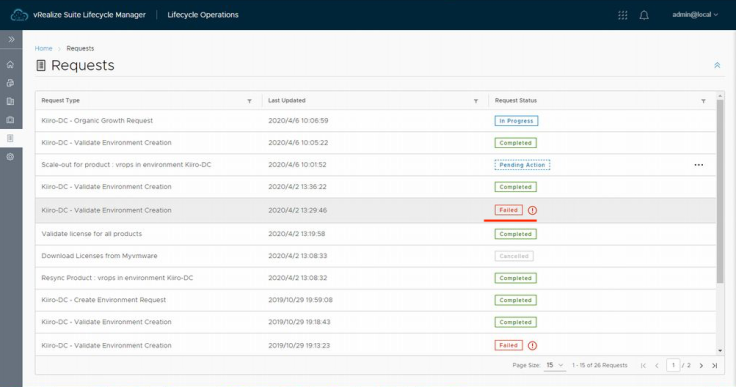Filter the Request Status column
Screen dimensions: 736x387
703,101
